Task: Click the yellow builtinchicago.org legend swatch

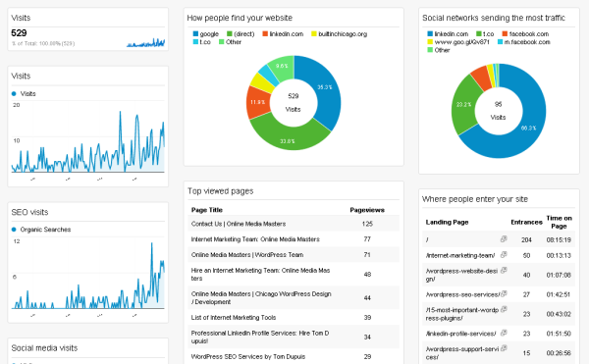Action: click(314, 33)
